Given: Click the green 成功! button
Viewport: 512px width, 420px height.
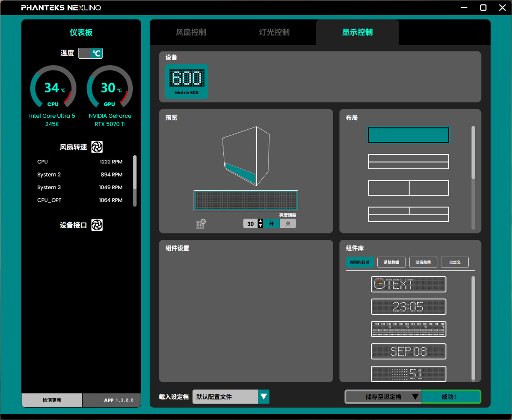Looking at the screenshot, I should click(451, 397).
